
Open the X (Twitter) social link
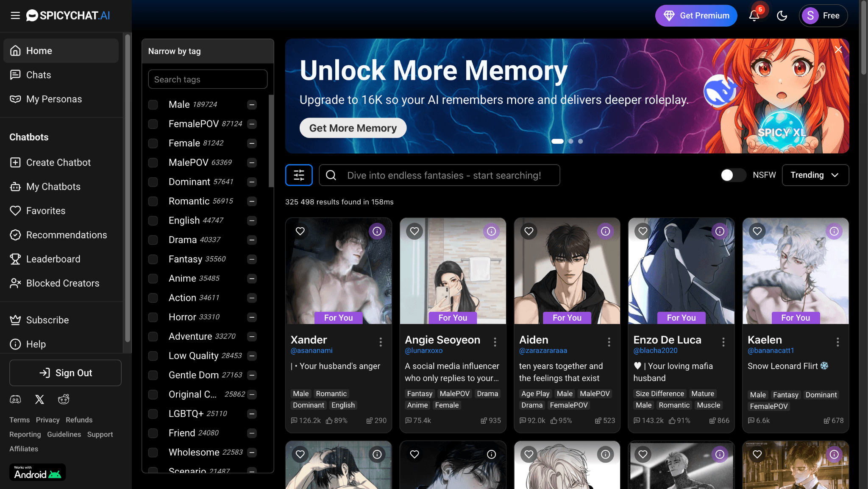[x=39, y=399]
